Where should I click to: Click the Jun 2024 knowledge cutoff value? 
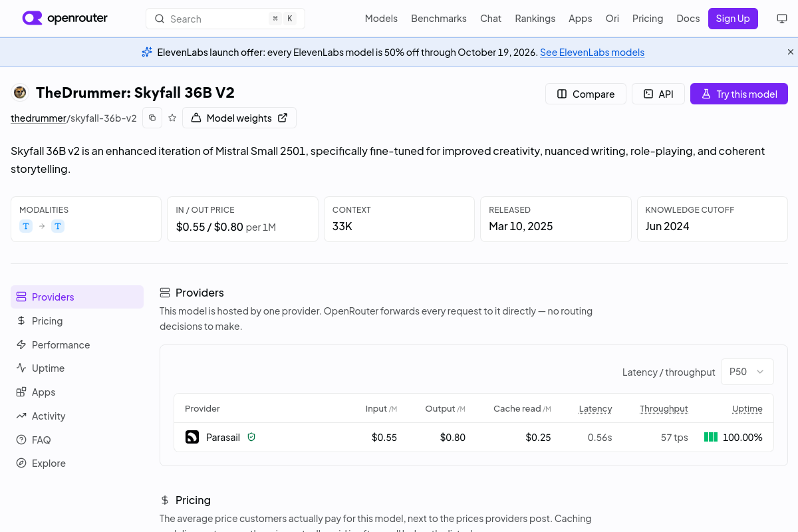click(667, 226)
